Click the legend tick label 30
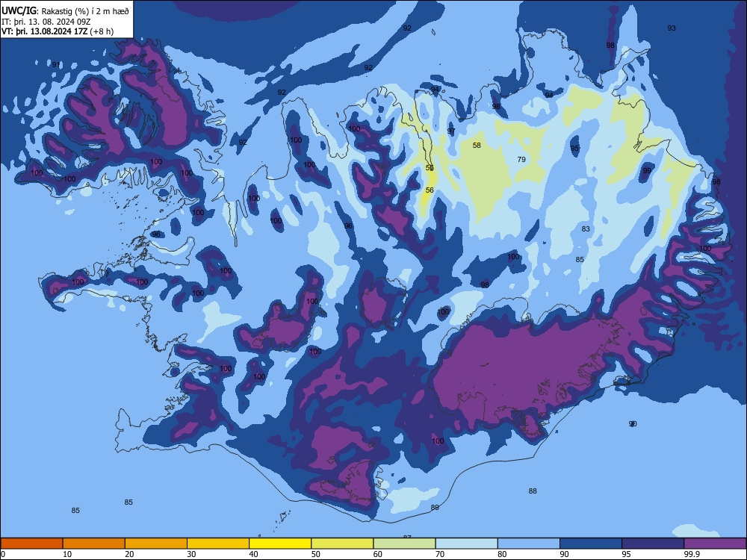 191,554
